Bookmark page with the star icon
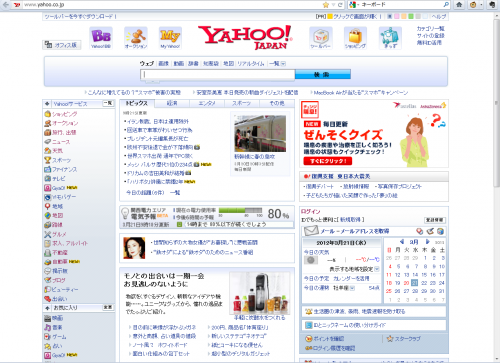Screen dimensions: 500x363 point(326,5)
